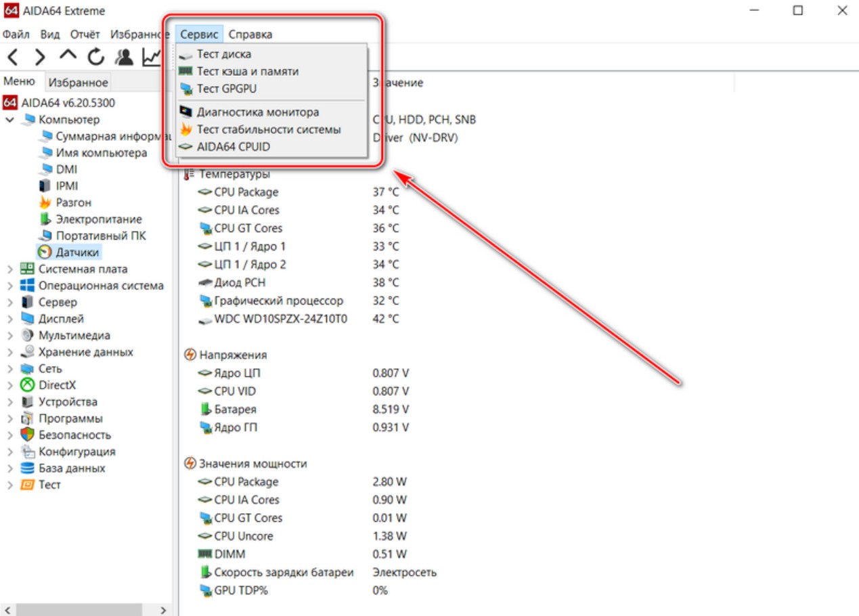Select DMI in the tree
The height and width of the screenshot is (616, 859).
(67, 169)
